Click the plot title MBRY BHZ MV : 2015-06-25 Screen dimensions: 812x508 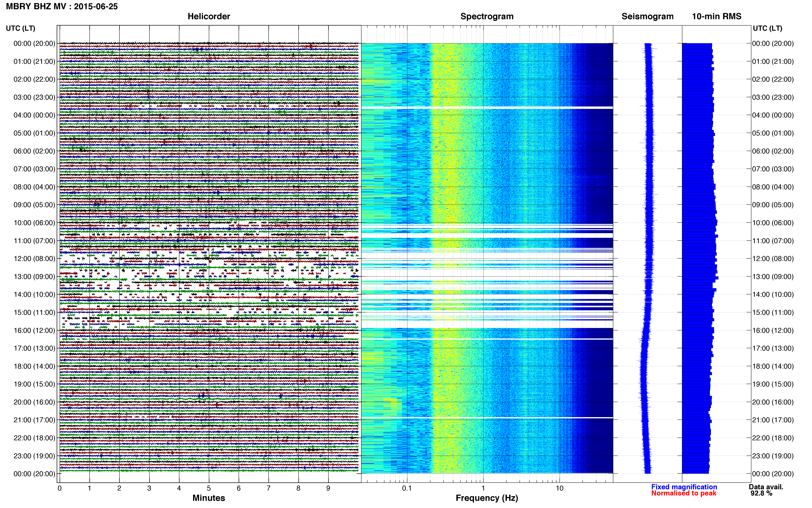pyautogui.click(x=62, y=6)
